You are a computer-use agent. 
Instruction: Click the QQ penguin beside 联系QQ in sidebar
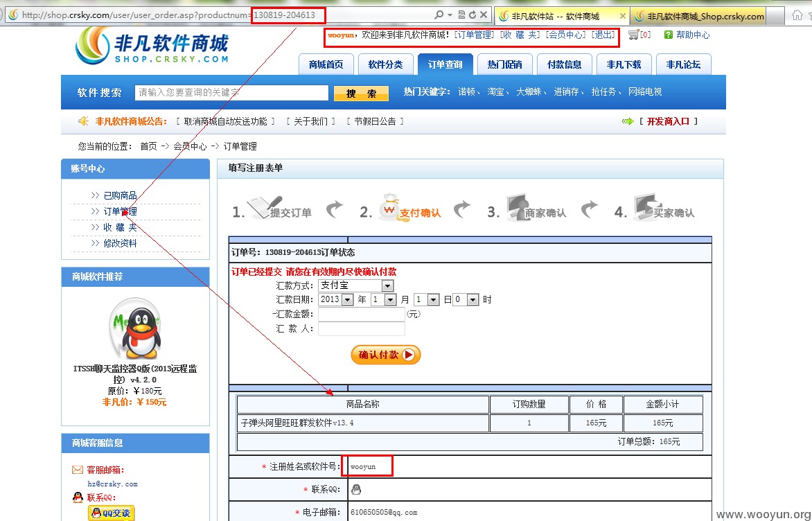[x=78, y=497]
